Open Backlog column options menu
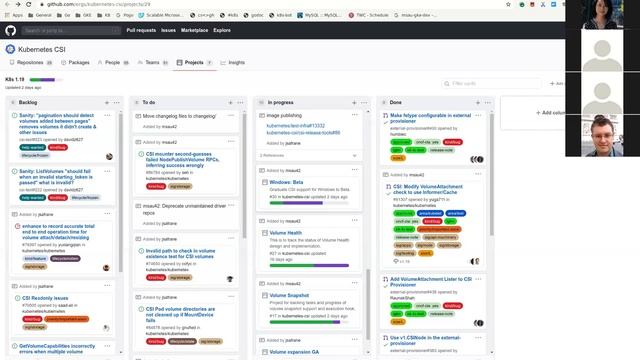Viewport: 640px width, 360px height. pos(117,102)
